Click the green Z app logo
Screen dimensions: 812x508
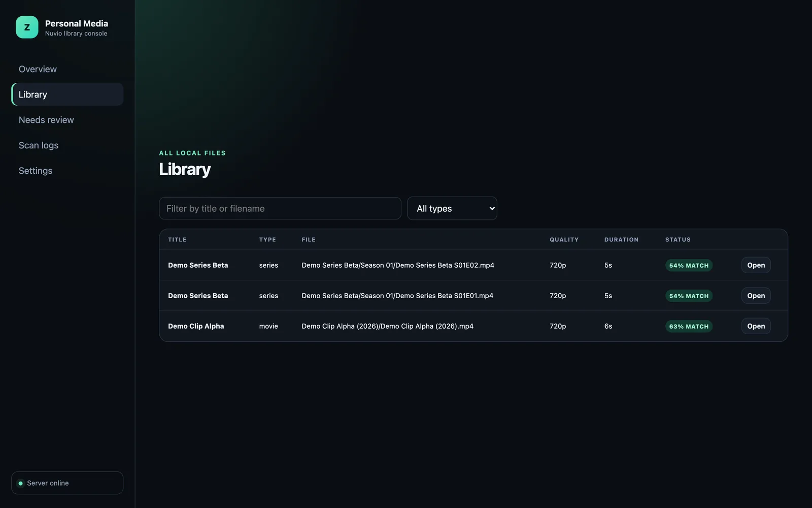(27, 27)
